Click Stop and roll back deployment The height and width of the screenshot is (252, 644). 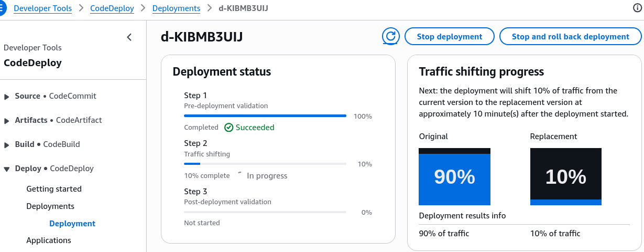570,36
